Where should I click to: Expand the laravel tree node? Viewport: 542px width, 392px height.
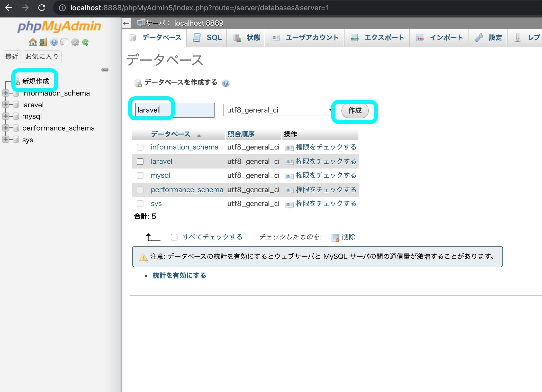pos(6,105)
